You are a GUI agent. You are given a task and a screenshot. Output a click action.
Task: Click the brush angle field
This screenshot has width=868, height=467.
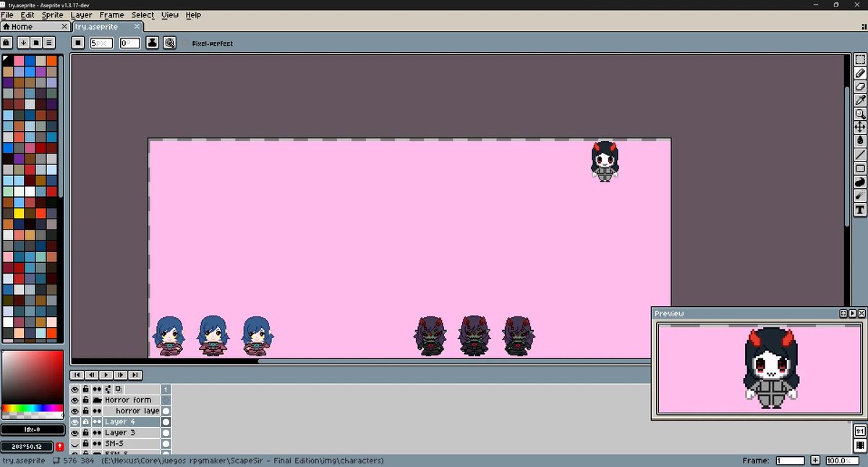click(x=129, y=43)
